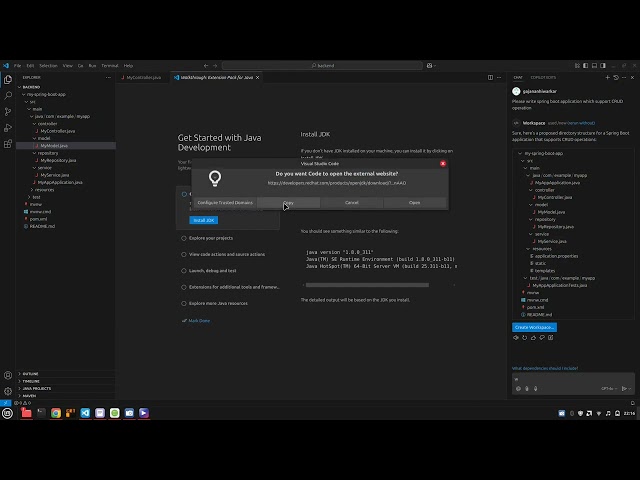640x480 pixels.
Task: Go forward using the navigation arrow
Action: click(x=215, y=66)
